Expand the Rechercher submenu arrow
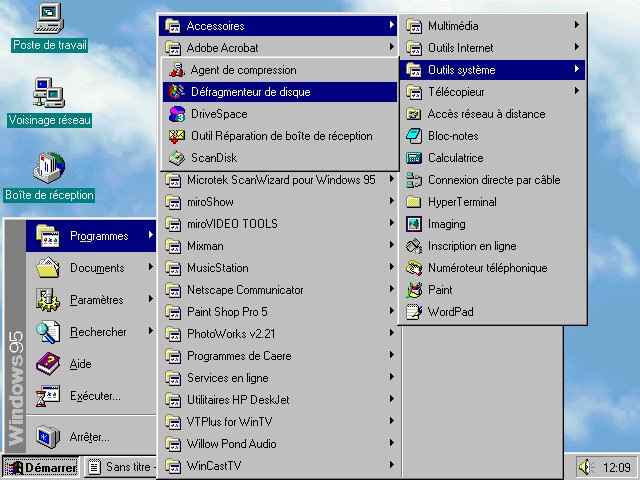640x480 pixels. tap(151, 331)
